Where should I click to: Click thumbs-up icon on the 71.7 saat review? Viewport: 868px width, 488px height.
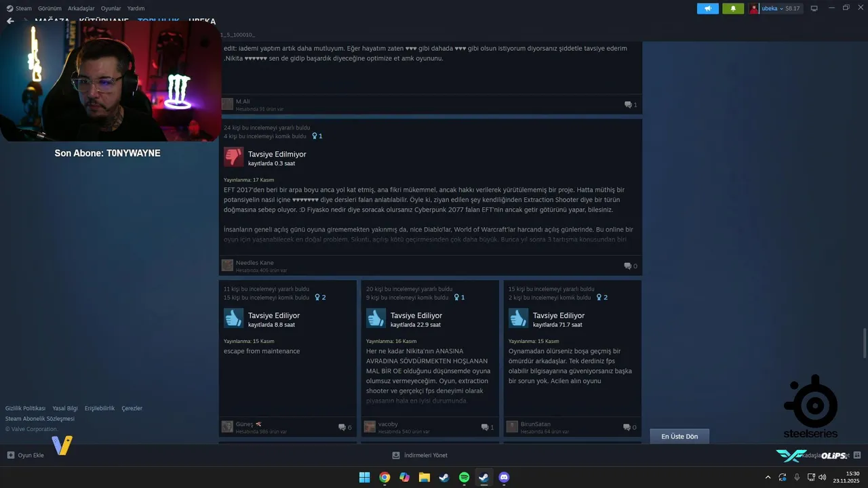(x=518, y=318)
